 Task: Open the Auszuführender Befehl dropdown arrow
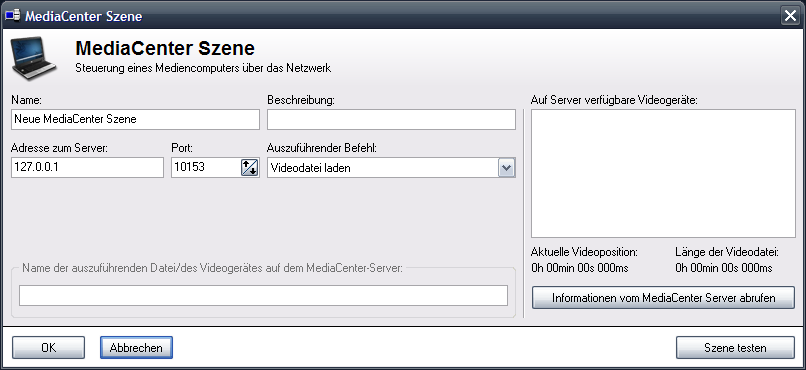click(506, 168)
